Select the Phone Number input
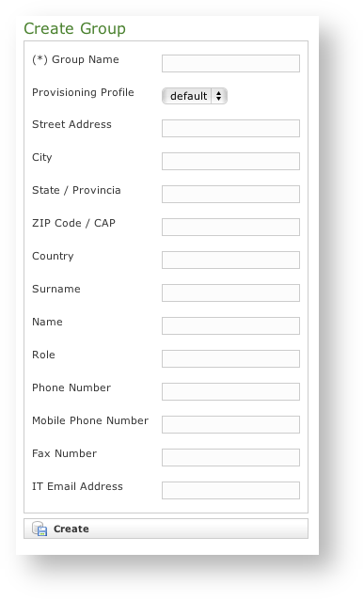 (230, 391)
